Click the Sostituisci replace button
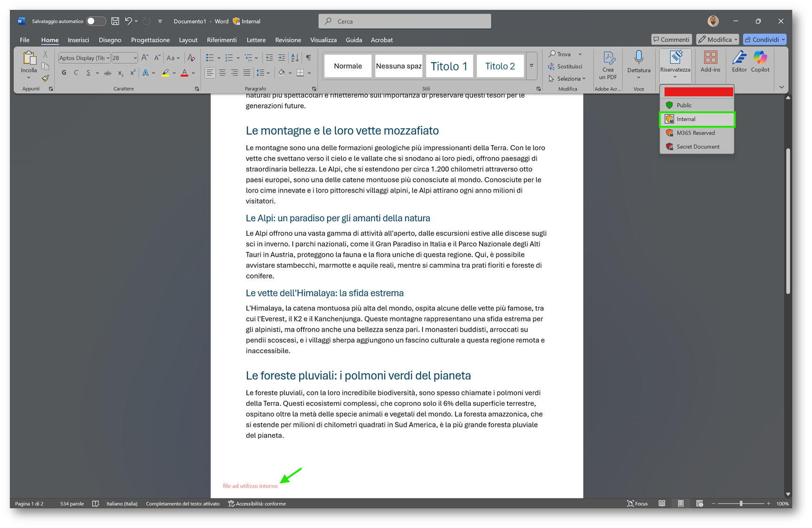The width and height of the screenshot is (812, 528). click(566, 66)
